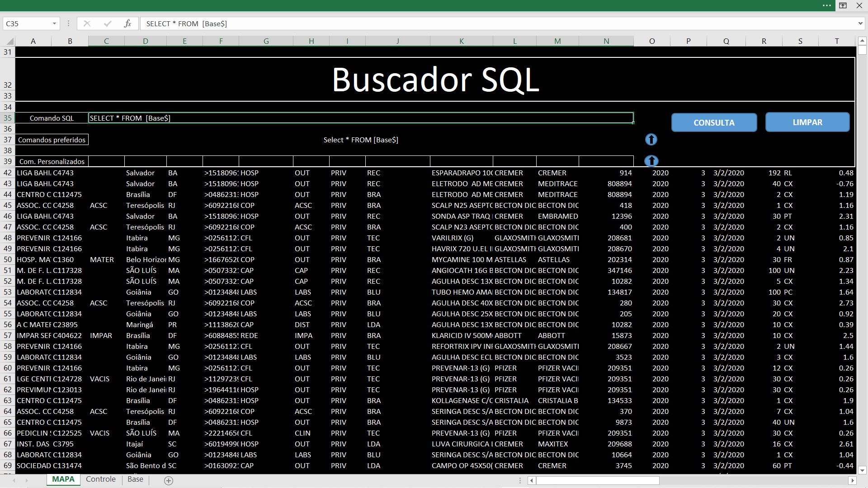Image resolution: width=868 pixels, height=488 pixels.
Task: Confirm formula entry with the checkmark icon
Action: tap(107, 23)
